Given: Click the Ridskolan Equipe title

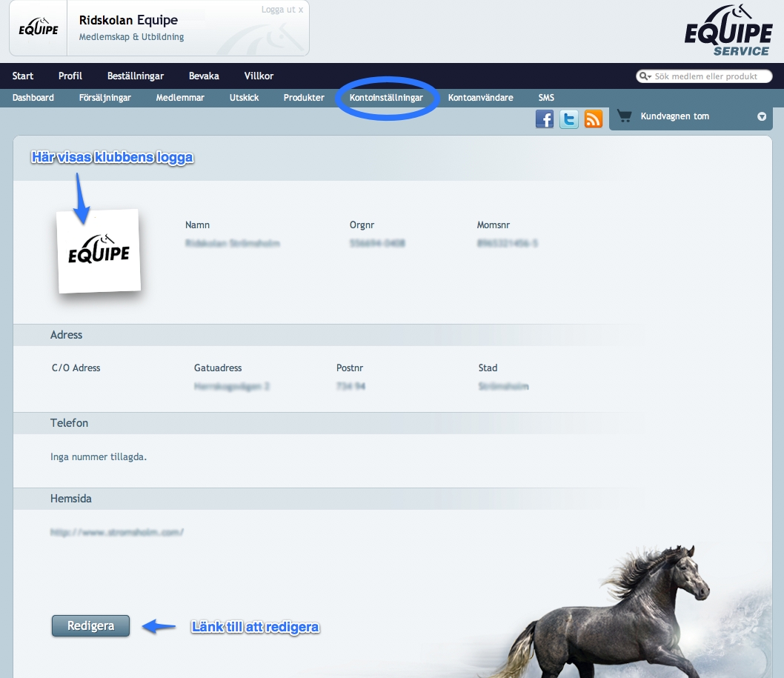Looking at the screenshot, I should point(128,20).
